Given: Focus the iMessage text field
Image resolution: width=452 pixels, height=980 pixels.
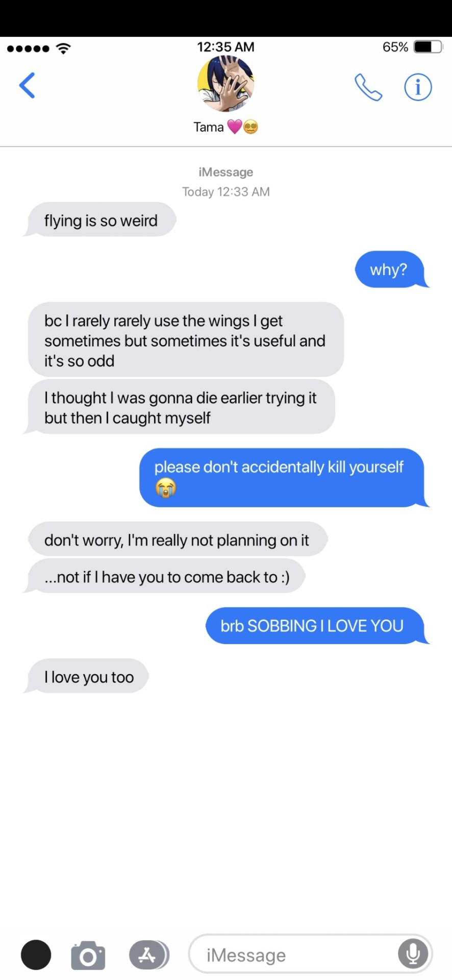Looking at the screenshot, I should pos(310,954).
